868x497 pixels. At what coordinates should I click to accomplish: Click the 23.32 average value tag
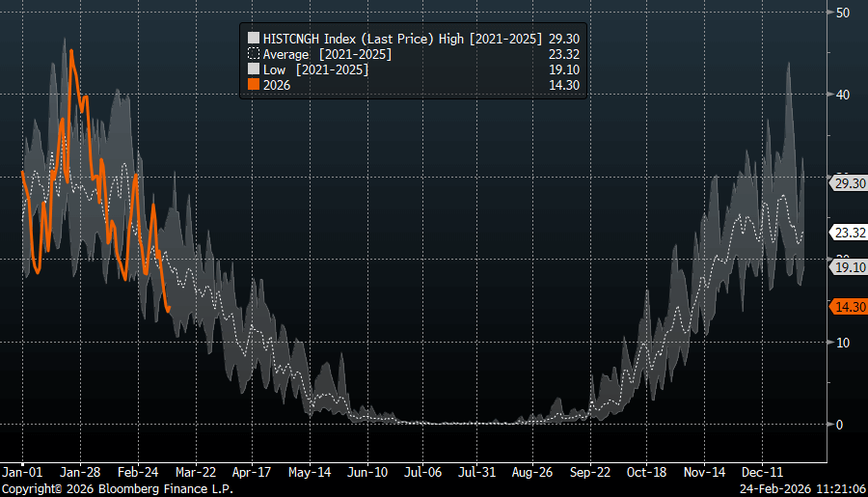tap(846, 232)
